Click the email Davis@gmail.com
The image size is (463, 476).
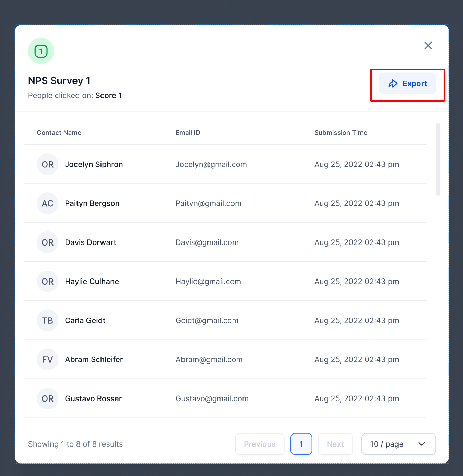point(207,242)
